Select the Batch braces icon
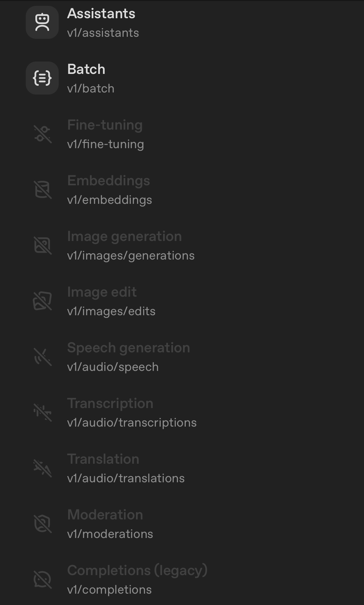364x605 pixels. [x=42, y=78]
